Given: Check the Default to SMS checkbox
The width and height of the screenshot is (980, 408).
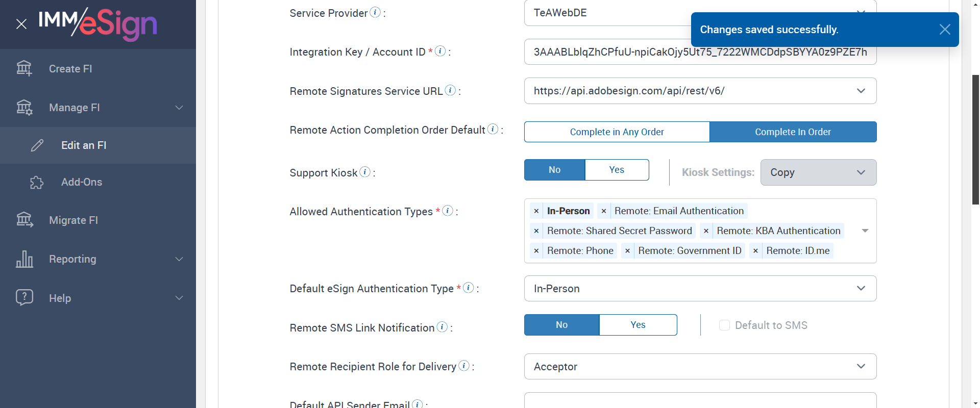Looking at the screenshot, I should [x=724, y=325].
